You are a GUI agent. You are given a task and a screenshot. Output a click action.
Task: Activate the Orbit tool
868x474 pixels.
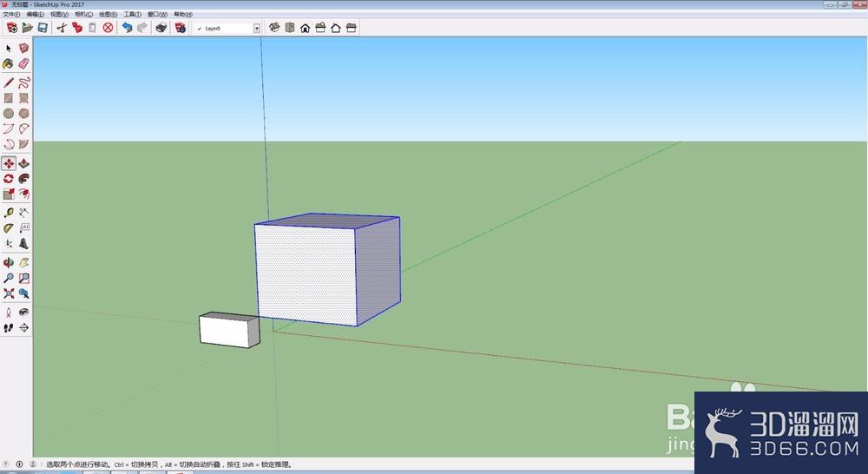click(x=9, y=262)
